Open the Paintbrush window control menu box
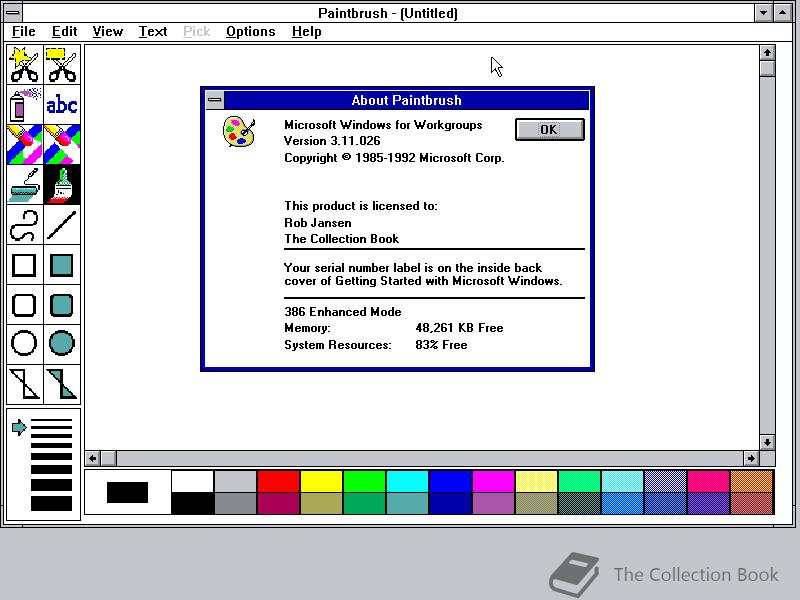The height and width of the screenshot is (600, 800). point(13,12)
